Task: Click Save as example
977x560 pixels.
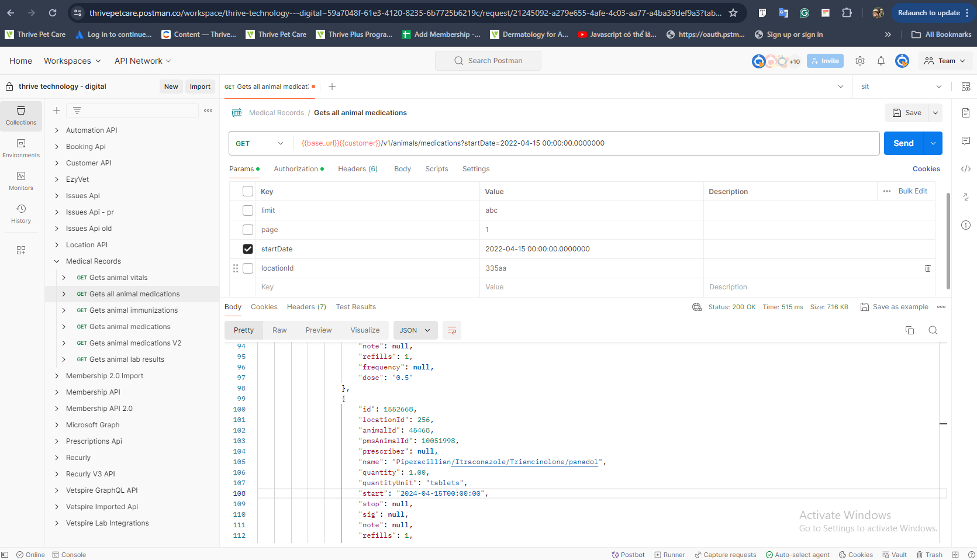Action: tap(894, 307)
